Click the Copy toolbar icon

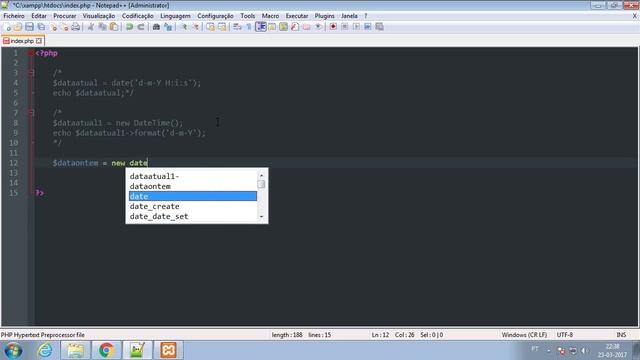pyautogui.click(x=102, y=27)
